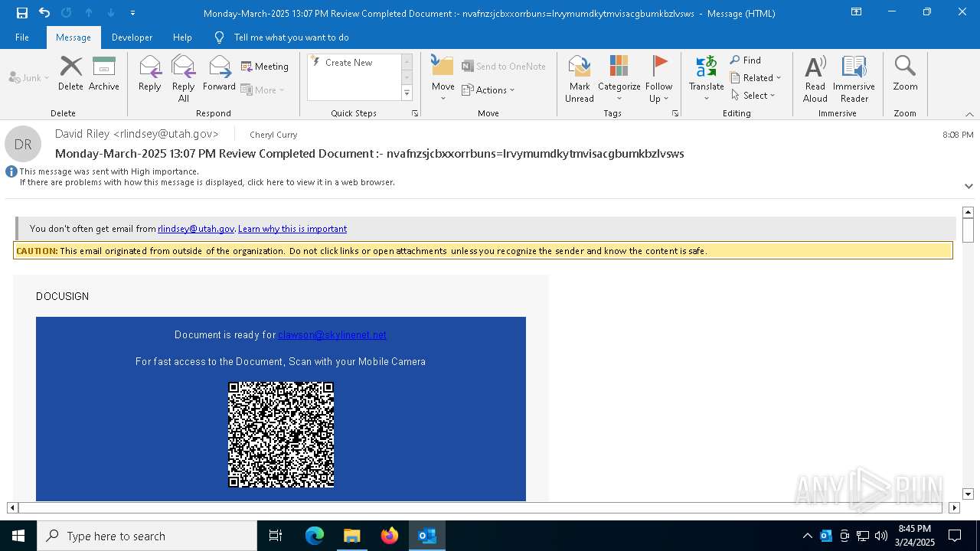
Task: Forward this message
Action: coord(220,73)
